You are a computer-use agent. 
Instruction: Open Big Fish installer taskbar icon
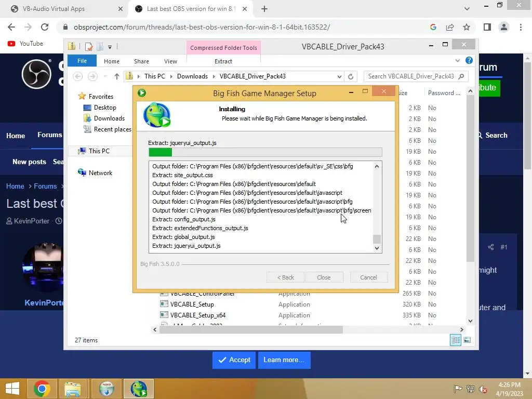(x=139, y=389)
